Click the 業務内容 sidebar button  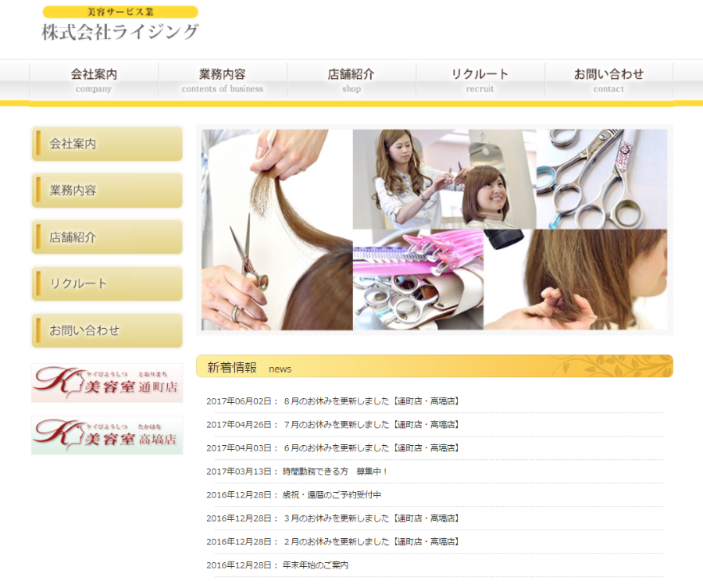(x=107, y=191)
